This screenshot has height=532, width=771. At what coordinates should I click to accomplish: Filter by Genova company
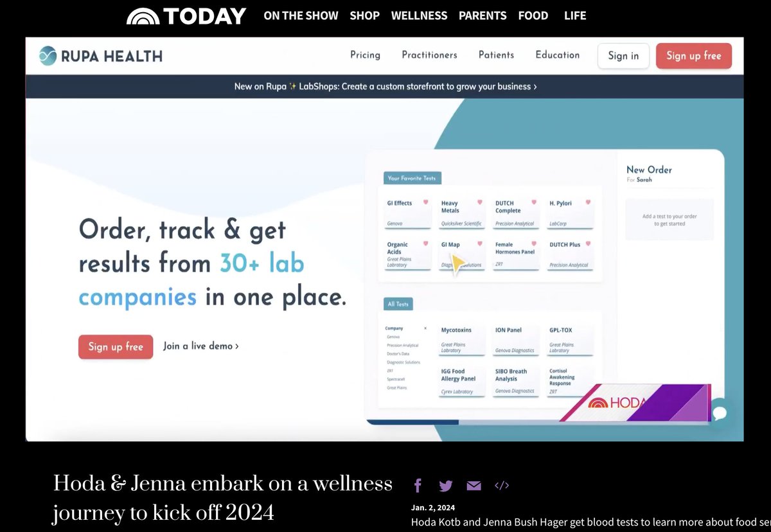tap(393, 337)
